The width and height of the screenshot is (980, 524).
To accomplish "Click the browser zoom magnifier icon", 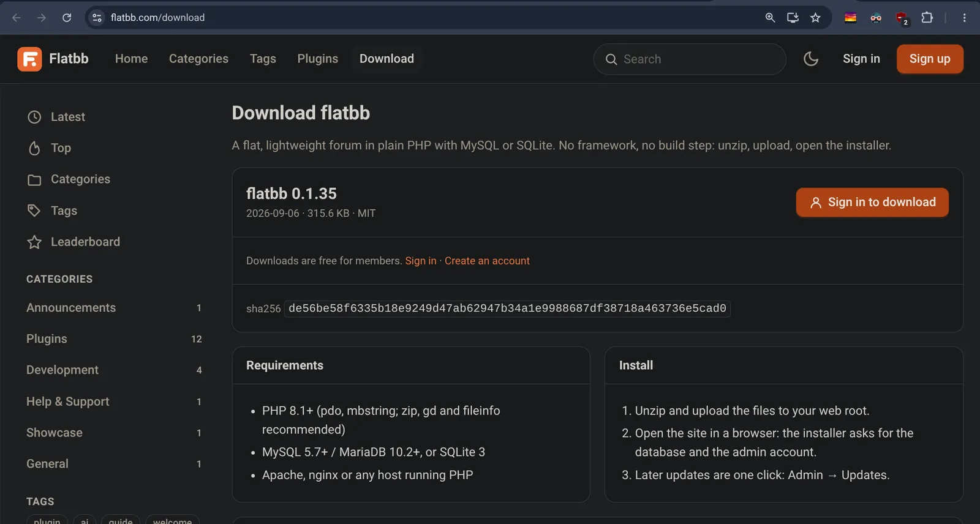I will point(770,18).
